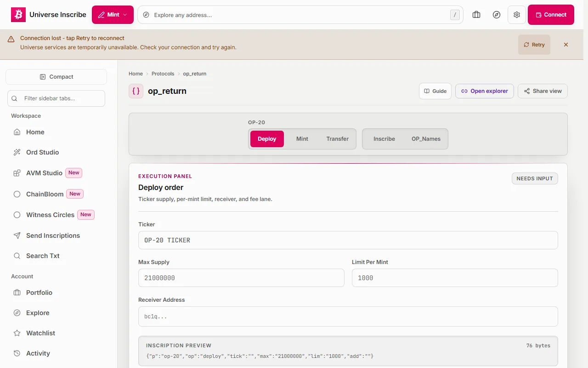Click the inscription preview JSON text
This screenshot has height=368, width=588.
pyautogui.click(x=260, y=356)
